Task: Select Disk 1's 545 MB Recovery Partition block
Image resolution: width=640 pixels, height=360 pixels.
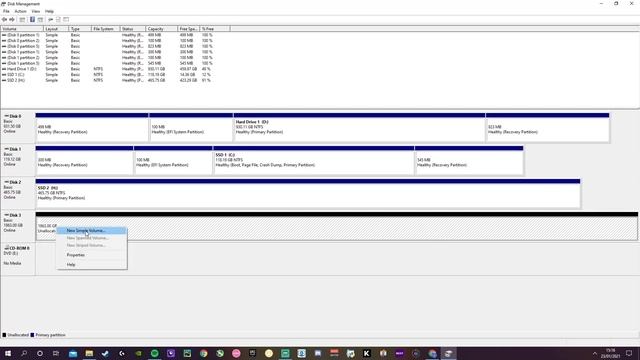Action: point(469,161)
